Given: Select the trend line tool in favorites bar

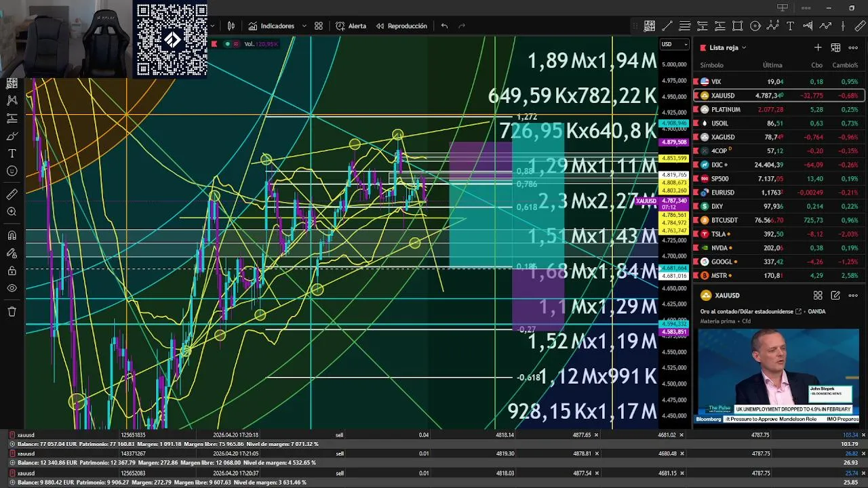Looking at the screenshot, I should (x=667, y=26).
